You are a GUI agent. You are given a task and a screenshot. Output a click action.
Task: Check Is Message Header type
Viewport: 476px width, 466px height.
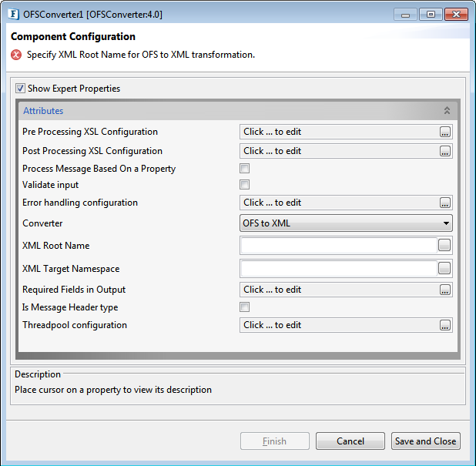[x=244, y=307]
